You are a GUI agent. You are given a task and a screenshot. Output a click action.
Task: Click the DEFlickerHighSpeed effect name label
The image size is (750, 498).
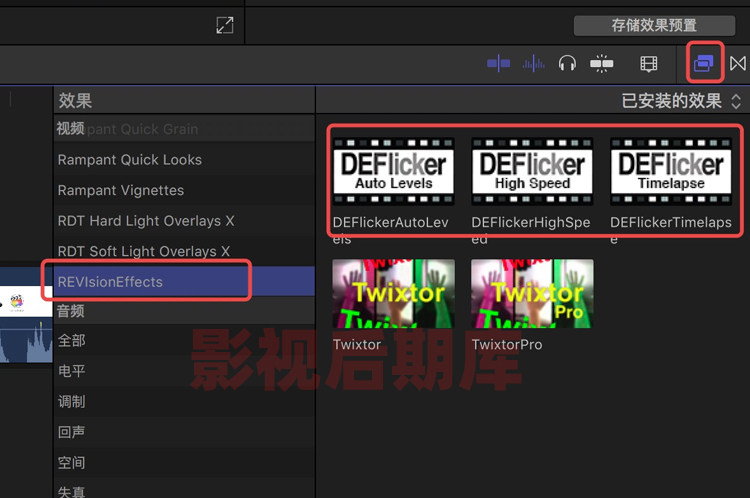point(530,230)
